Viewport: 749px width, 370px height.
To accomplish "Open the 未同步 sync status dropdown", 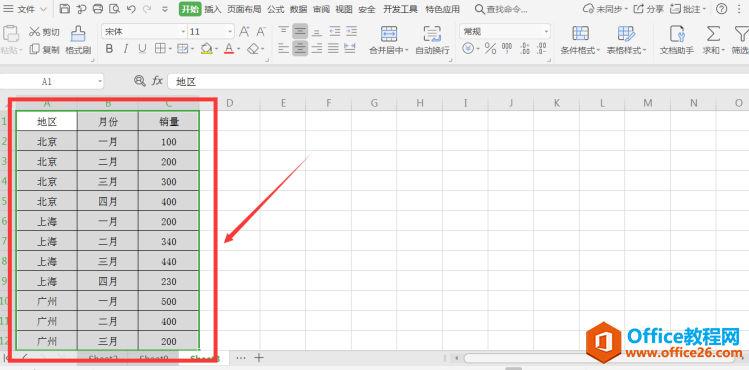I will tap(604, 9).
